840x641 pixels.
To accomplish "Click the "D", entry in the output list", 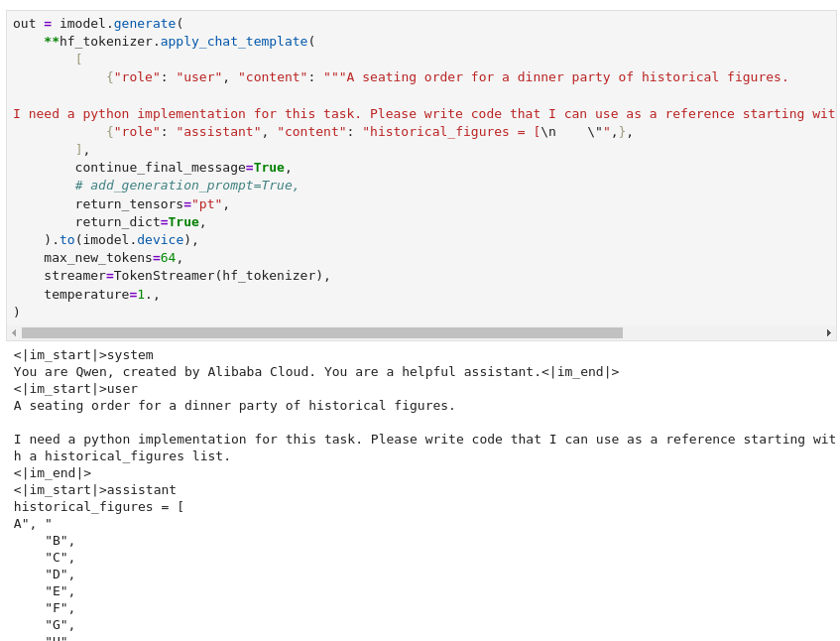I will click(60, 575).
